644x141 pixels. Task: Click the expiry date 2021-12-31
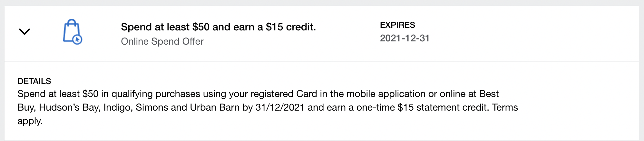click(405, 38)
